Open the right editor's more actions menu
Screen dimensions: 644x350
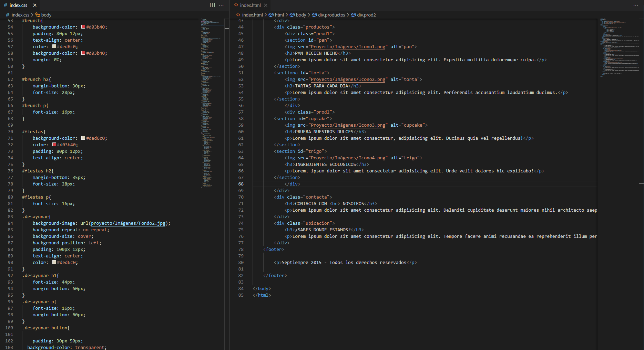pyautogui.click(x=635, y=5)
